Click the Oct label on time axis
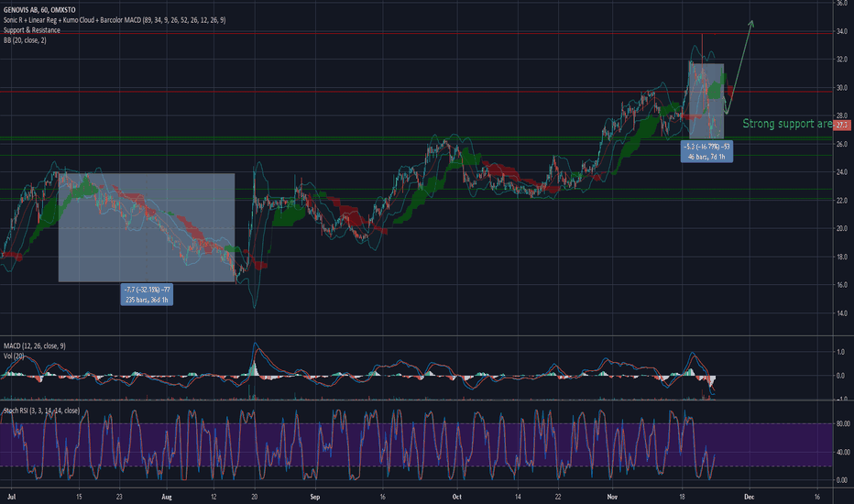 457,497
